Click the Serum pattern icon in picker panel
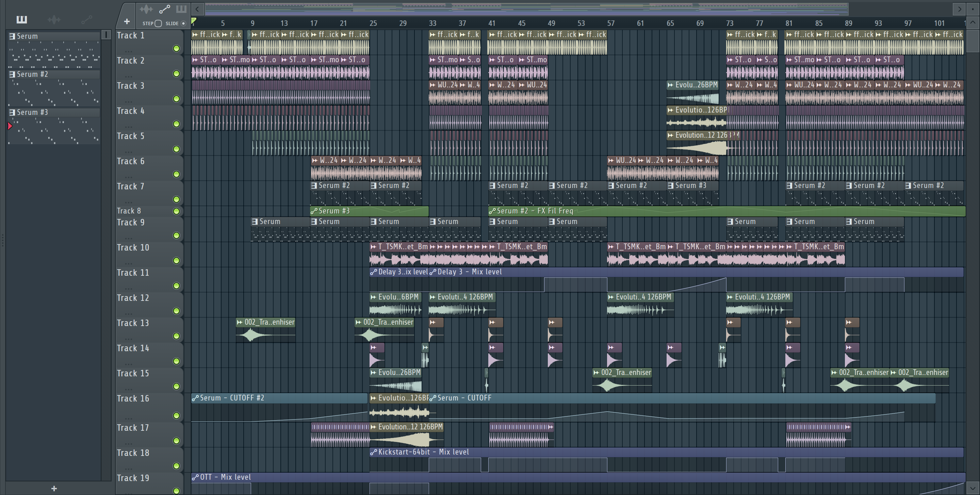980x495 pixels. 12,36
